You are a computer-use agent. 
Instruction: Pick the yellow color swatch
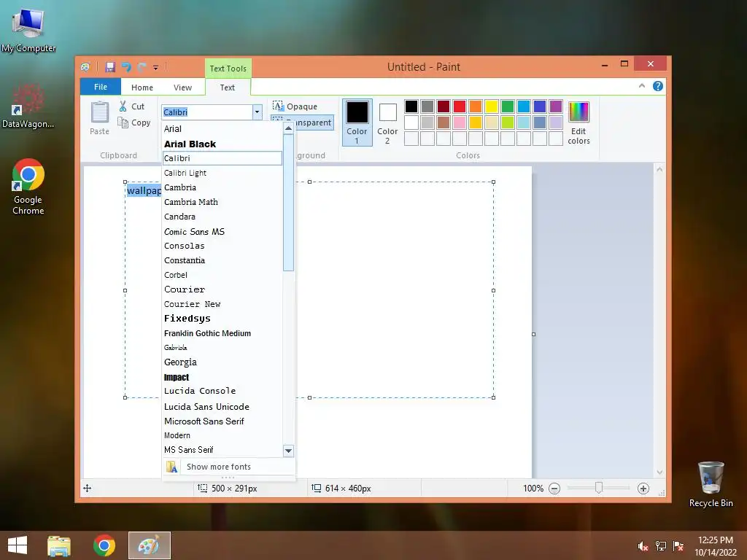click(x=491, y=106)
